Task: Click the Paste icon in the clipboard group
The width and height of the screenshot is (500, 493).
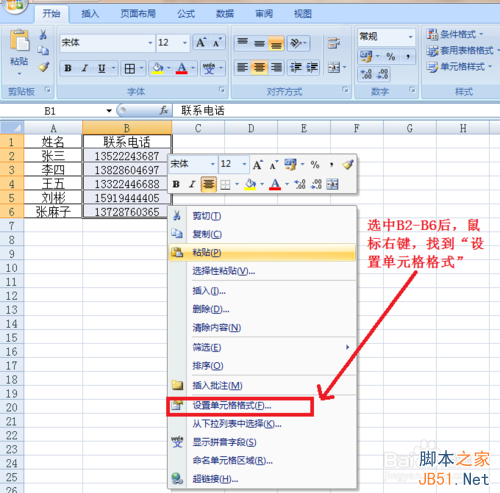Action: (19, 41)
